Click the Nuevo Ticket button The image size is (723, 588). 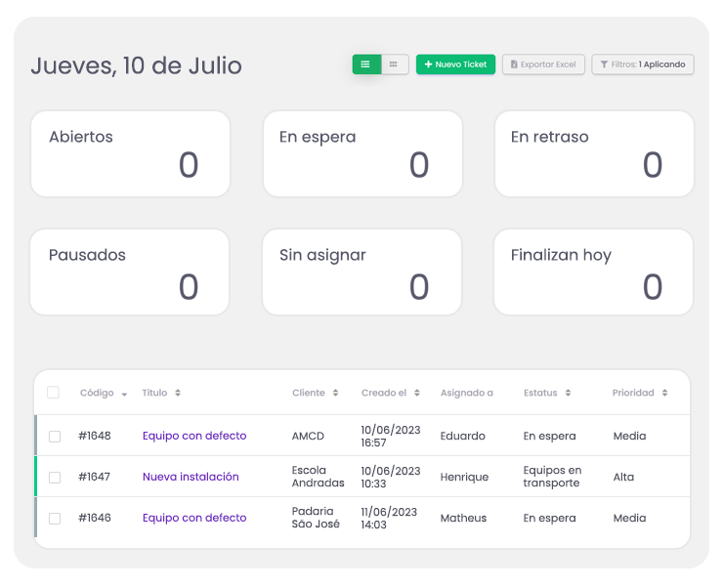click(455, 64)
